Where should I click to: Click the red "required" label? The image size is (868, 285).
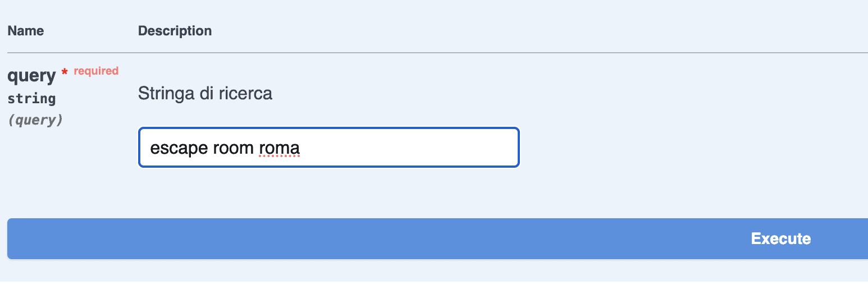tap(96, 71)
